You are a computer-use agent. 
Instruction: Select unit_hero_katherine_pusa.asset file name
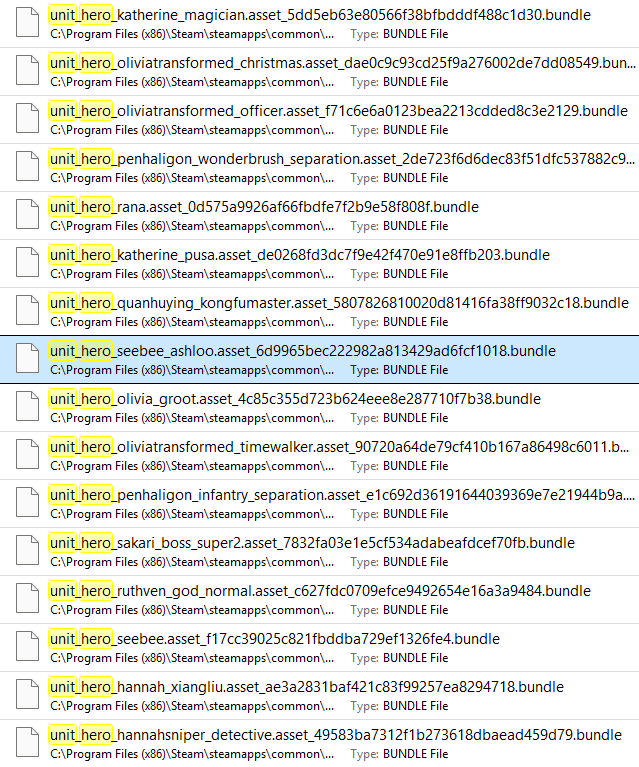point(299,255)
